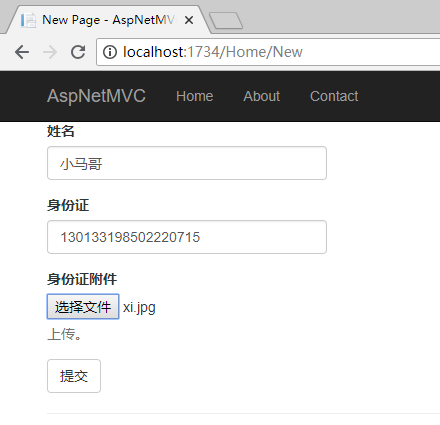Select the New Page - AspNetMVC tab
This screenshot has height=425, width=440.
pos(107,20)
